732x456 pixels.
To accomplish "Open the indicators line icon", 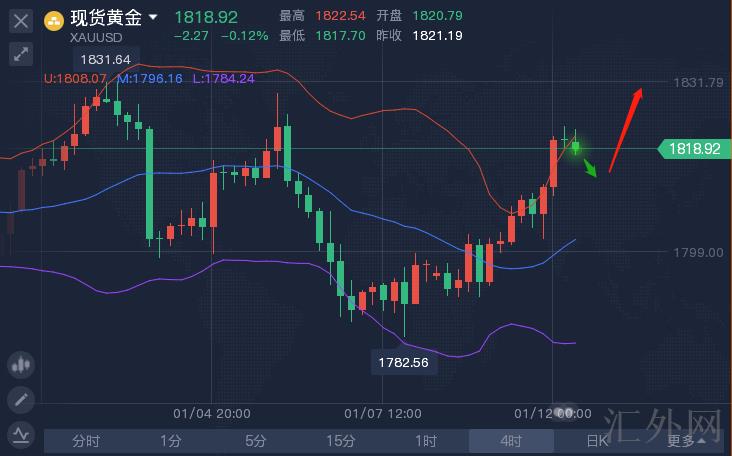I will [21, 434].
